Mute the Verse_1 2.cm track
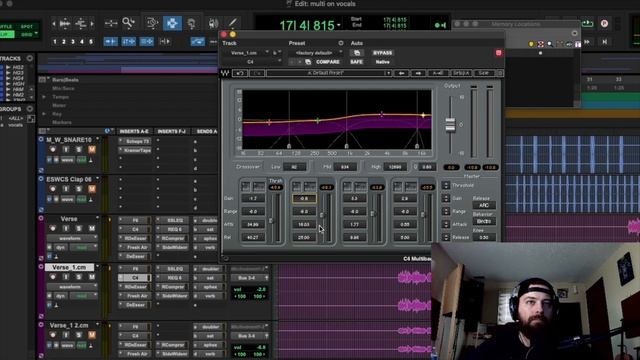Image resolution: width=640 pixels, height=360 pixels. coord(92,335)
